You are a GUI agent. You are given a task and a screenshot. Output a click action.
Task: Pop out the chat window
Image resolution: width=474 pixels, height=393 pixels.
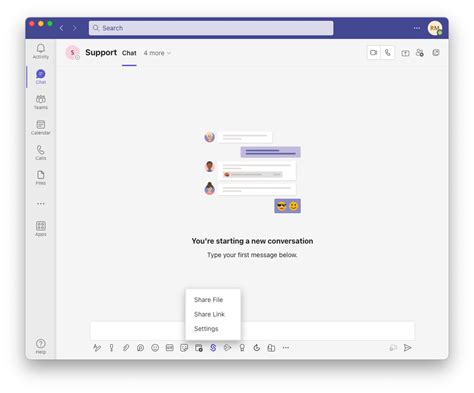436,53
